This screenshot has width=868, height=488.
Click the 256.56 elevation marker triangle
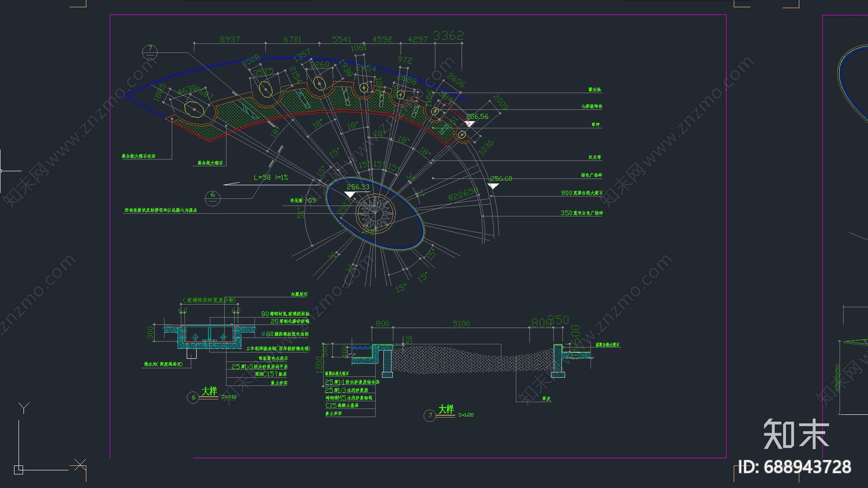[x=470, y=124]
